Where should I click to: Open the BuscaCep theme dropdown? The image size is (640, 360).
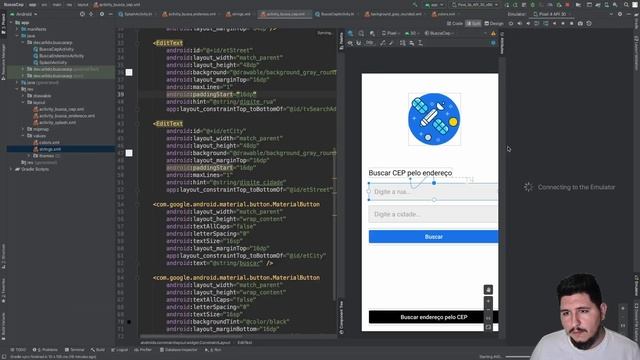pos(439,33)
